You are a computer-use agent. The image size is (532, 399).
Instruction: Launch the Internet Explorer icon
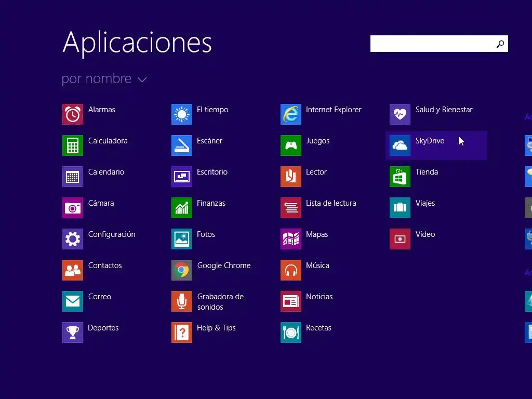coord(291,114)
